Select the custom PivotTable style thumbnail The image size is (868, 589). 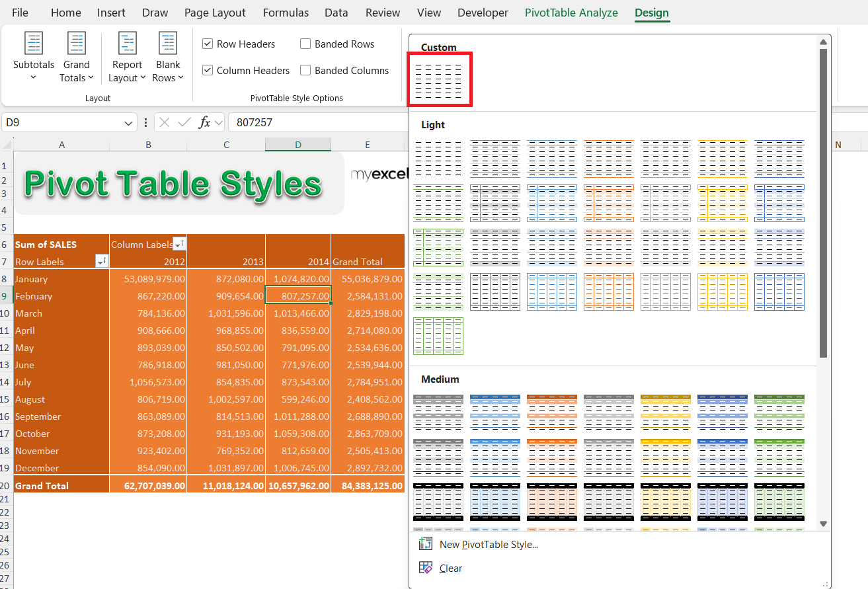[439, 81]
